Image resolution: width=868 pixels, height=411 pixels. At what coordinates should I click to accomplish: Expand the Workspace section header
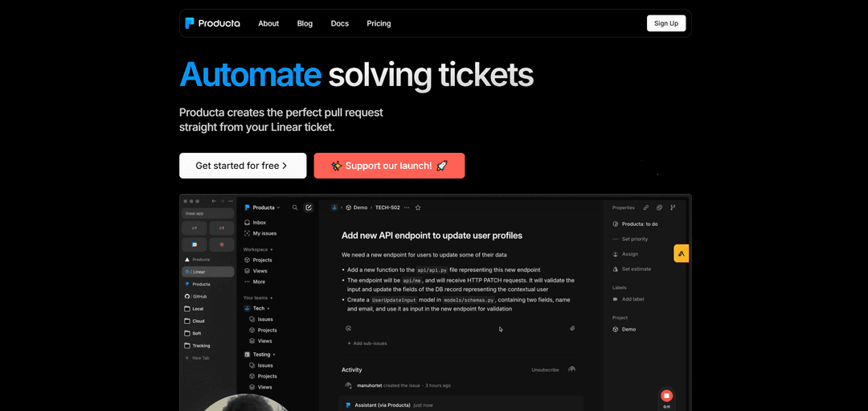click(x=258, y=249)
